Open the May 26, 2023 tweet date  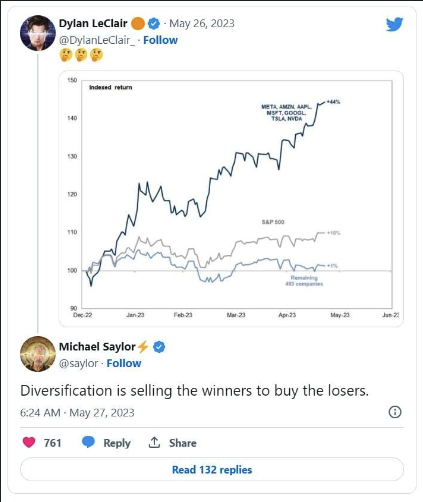coord(202,23)
